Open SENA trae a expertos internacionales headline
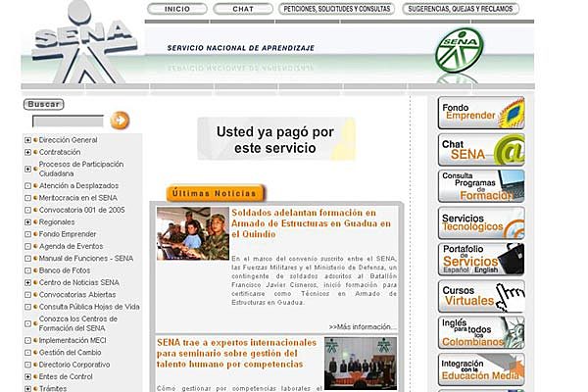Image resolution: width=588 pixels, height=392 pixels. [x=236, y=354]
